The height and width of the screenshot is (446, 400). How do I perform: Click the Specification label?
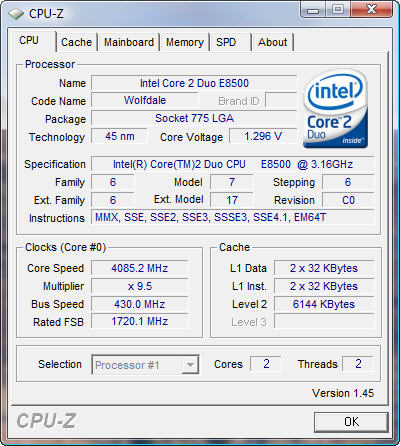[x=55, y=164]
